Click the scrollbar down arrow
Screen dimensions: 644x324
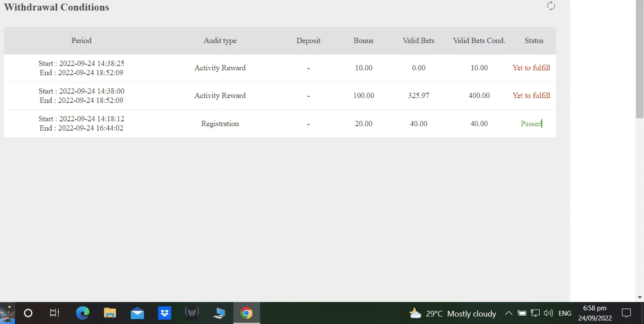pyautogui.click(x=640, y=298)
